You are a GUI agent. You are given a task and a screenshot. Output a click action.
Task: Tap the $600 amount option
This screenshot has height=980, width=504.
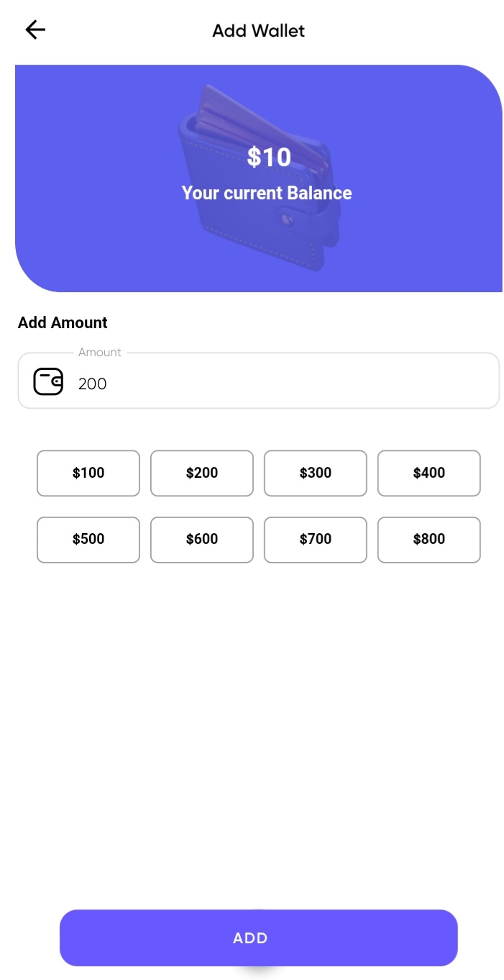tap(202, 540)
